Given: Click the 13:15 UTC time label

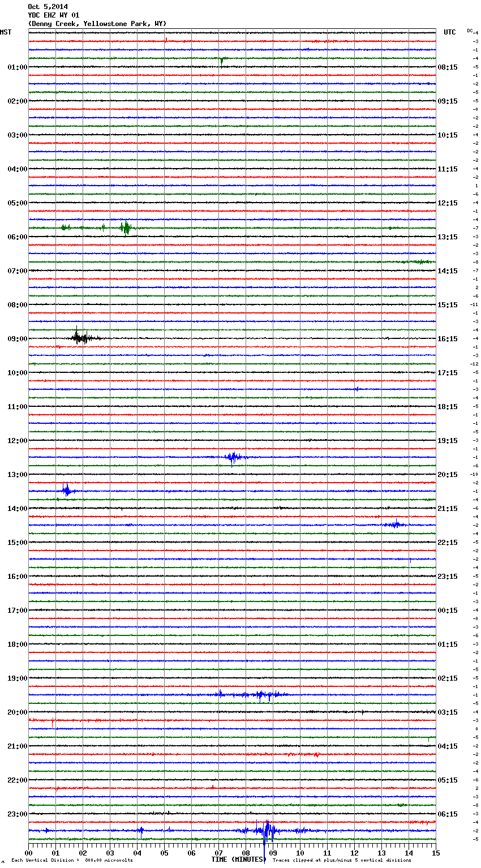Looking at the screenshot, I should (x=448, y=237).
